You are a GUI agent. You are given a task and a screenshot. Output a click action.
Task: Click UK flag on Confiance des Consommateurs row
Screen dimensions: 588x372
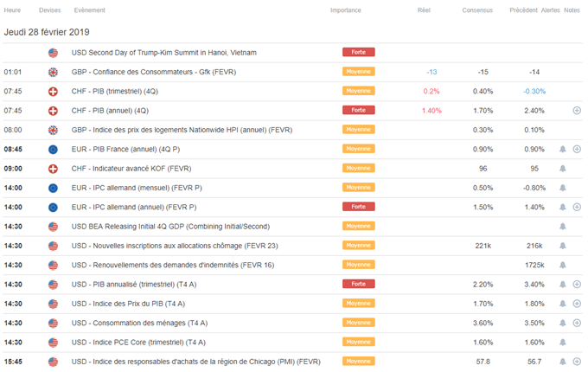pyautogui.click(x=54, y=72)
